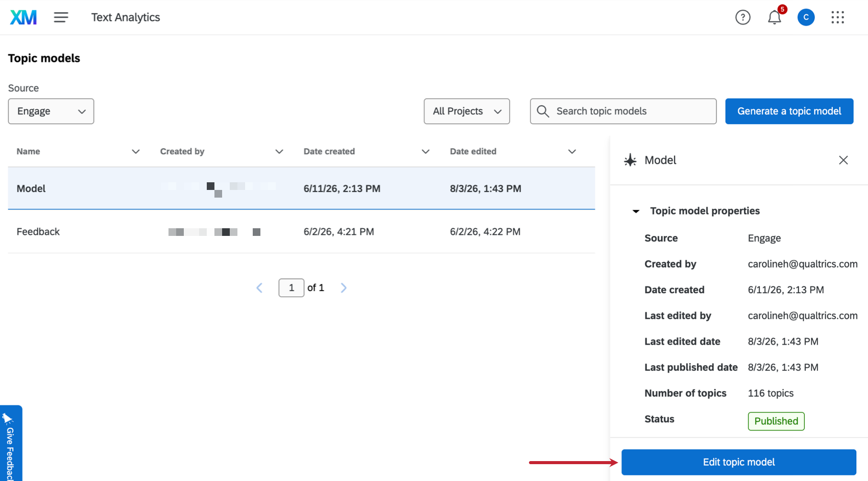Select the Feedback row name
Viewport: 868px width, 481px height.
tap(38, 232)
